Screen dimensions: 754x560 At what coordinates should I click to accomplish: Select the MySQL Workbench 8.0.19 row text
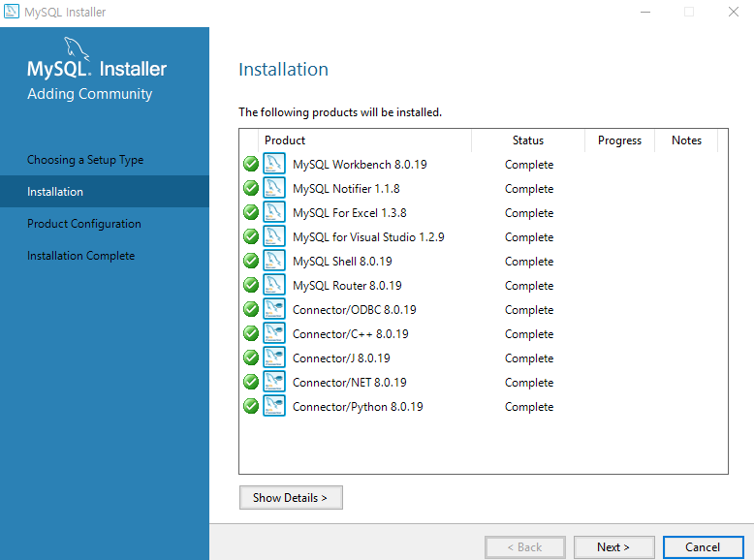[x=360, y=165]
